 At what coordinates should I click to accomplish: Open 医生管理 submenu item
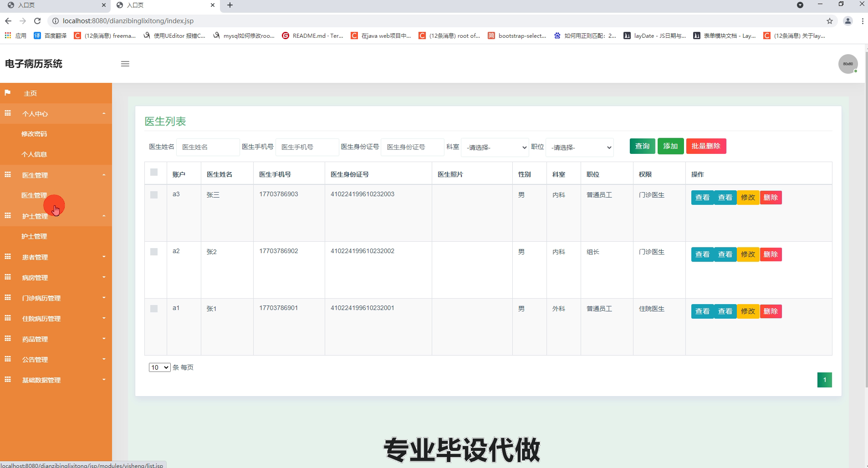pyautogui.click(x=34, y=195)
